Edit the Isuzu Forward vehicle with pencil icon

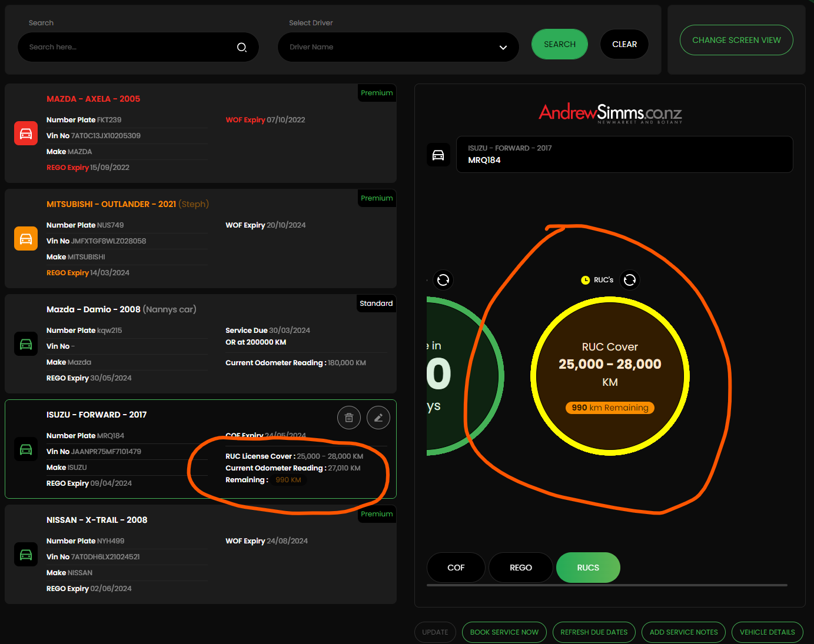pyautogui.click(x=378, y=418)
